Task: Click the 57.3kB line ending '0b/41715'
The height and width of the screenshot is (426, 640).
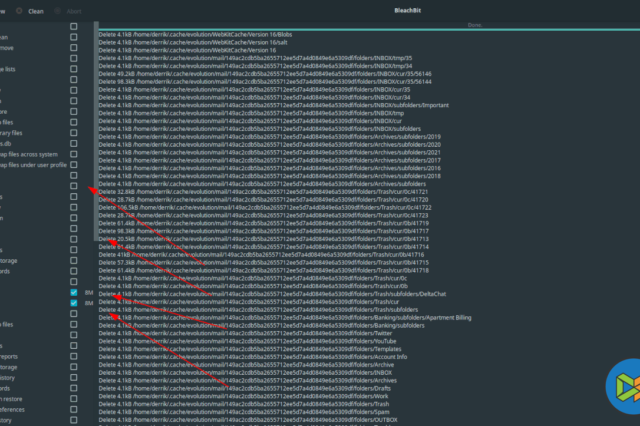Action: pyautogui.click(x=264, y=262)
